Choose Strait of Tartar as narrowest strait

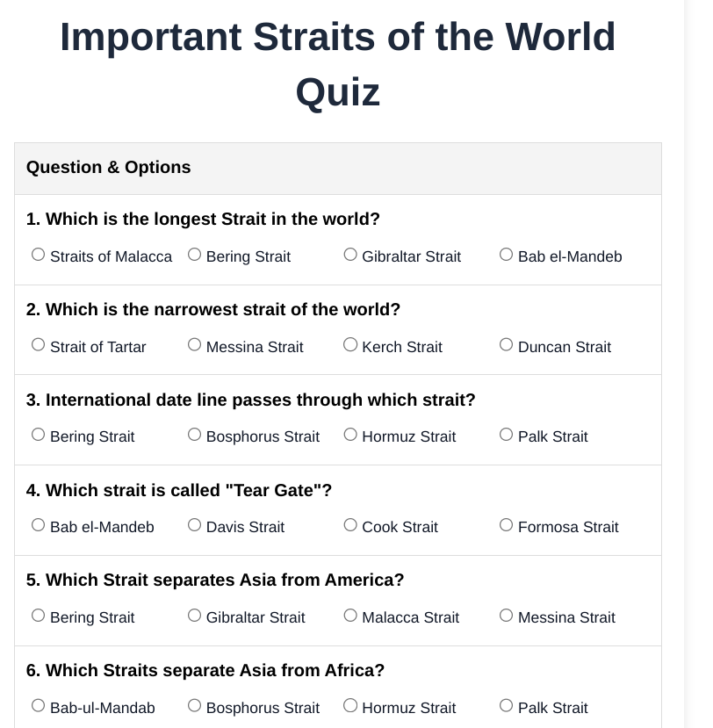coord(39,345)
